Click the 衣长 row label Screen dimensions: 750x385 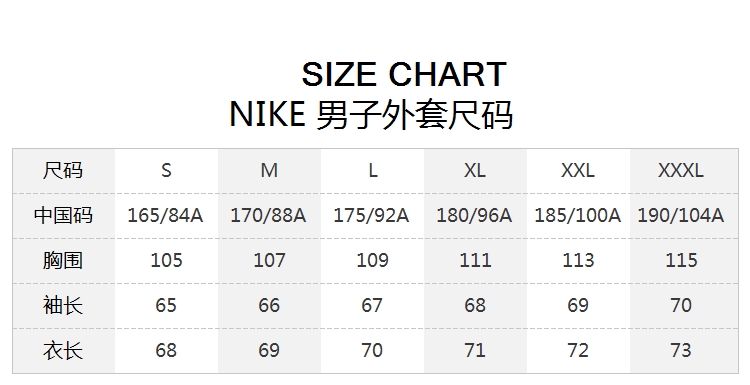click(63, 351)
